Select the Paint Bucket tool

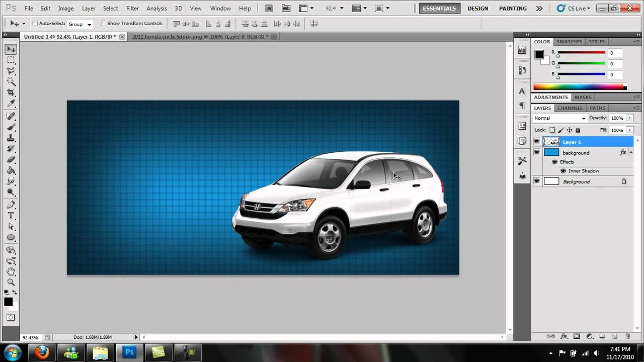coord(11,170)
